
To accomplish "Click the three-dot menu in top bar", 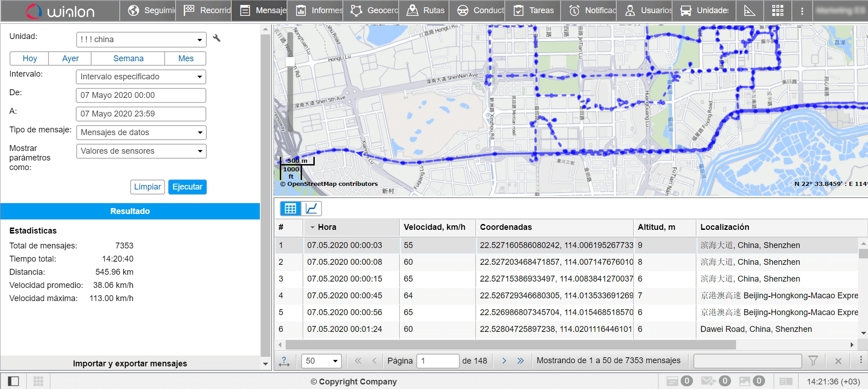I will click(x=802, y=11).
